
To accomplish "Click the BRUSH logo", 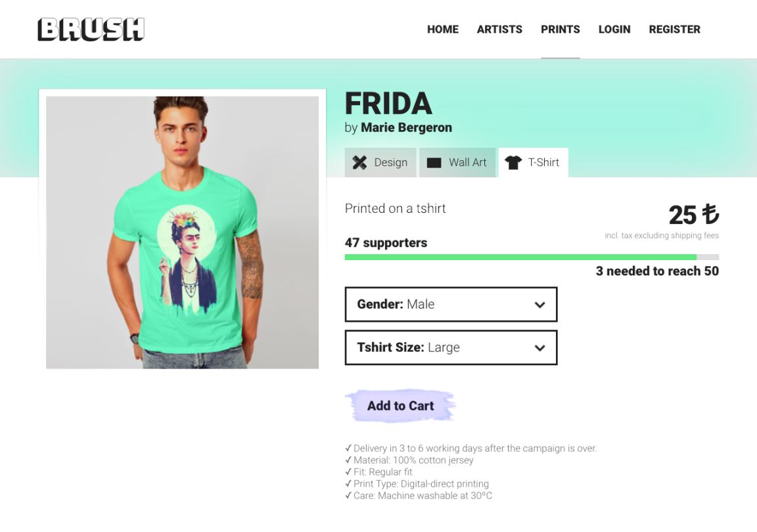I will point(91,30).
